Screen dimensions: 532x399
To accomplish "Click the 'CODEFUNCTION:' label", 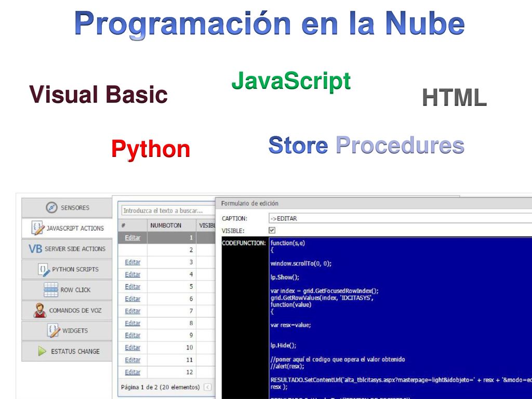I will [244, 243].
